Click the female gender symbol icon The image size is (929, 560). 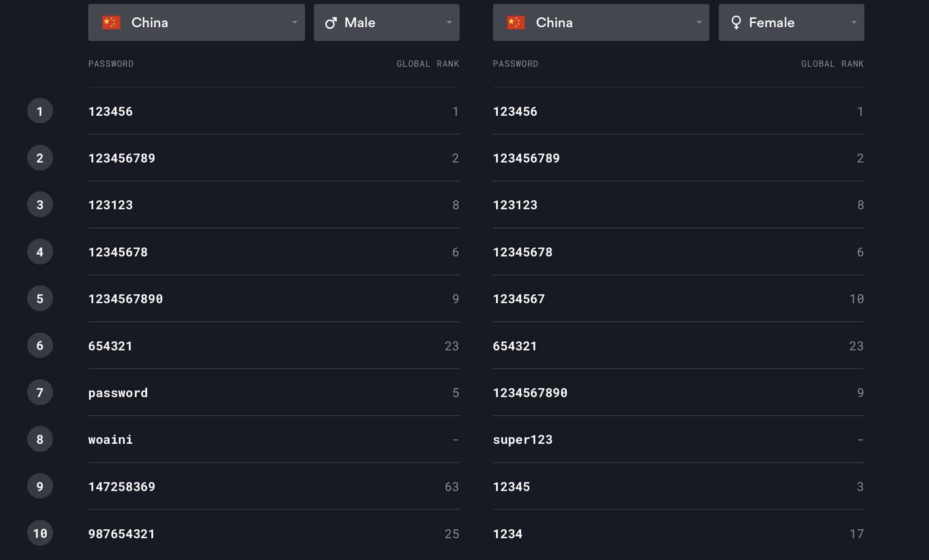tap(736, 23)
